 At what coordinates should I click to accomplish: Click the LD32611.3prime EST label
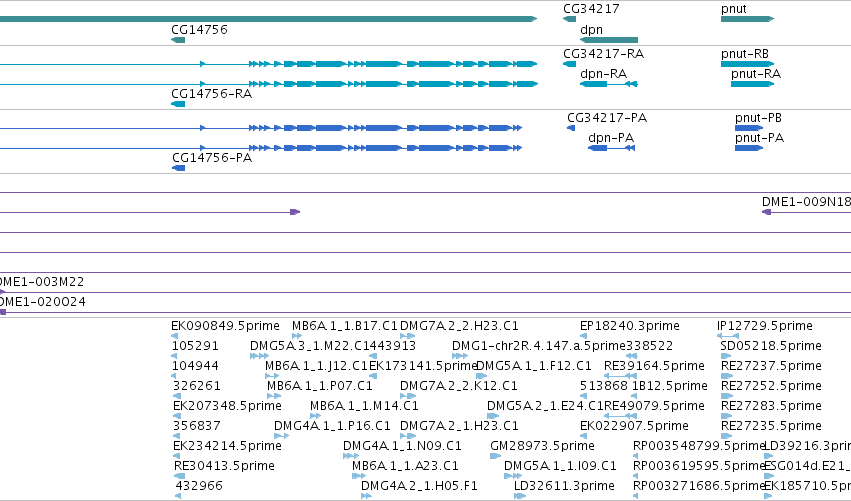(564, 486)
